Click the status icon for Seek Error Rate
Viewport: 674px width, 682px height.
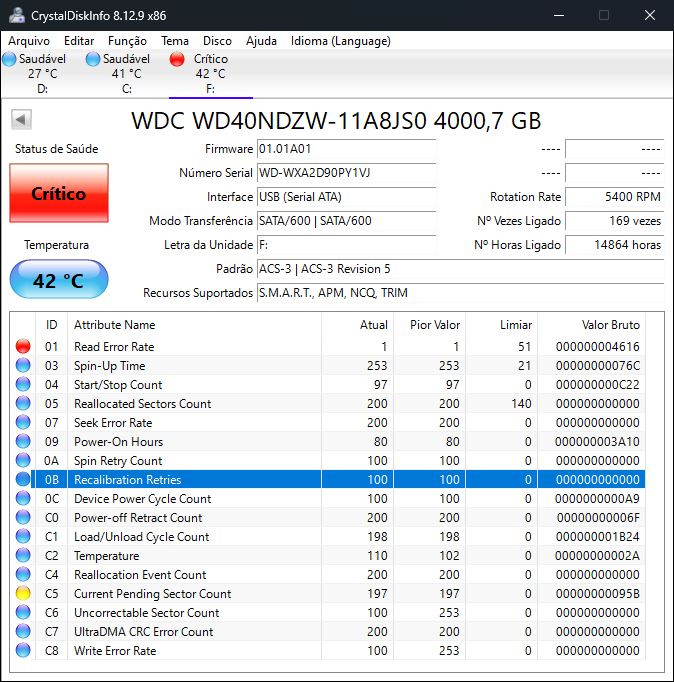click(23, 422)
